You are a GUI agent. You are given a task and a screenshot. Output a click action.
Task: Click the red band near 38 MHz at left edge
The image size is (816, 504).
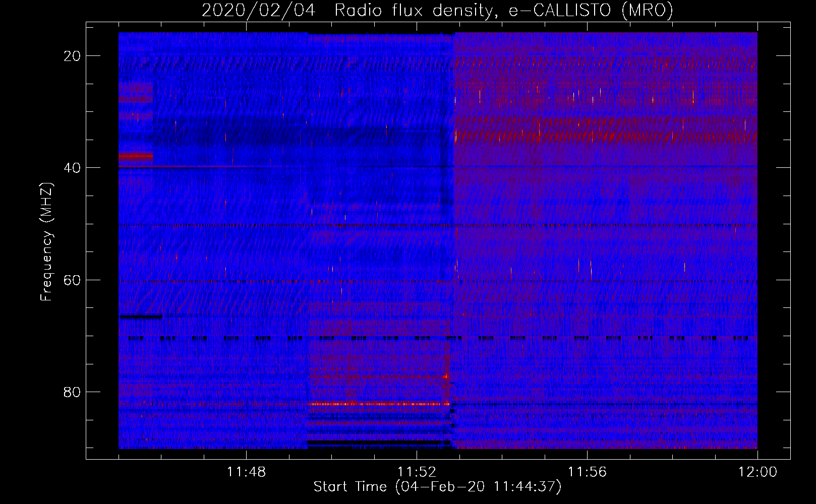[x=136, y=156]
